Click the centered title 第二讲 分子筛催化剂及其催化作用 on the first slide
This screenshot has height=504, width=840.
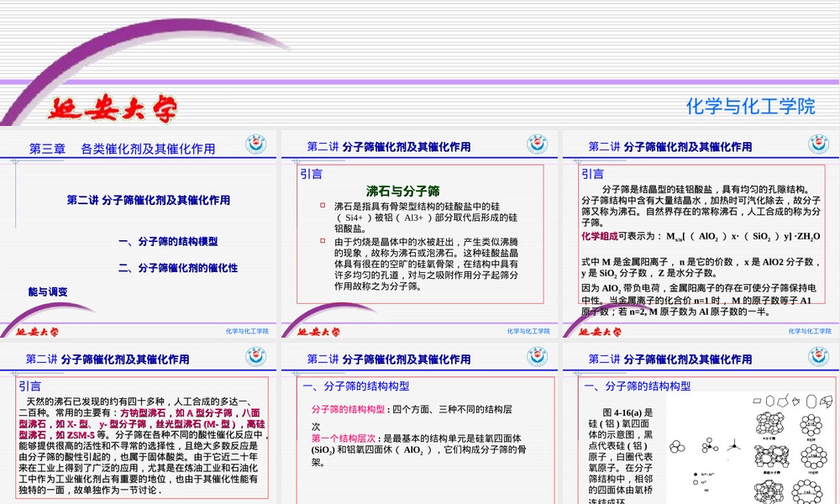pyautogui.click(x=149, y=200)
